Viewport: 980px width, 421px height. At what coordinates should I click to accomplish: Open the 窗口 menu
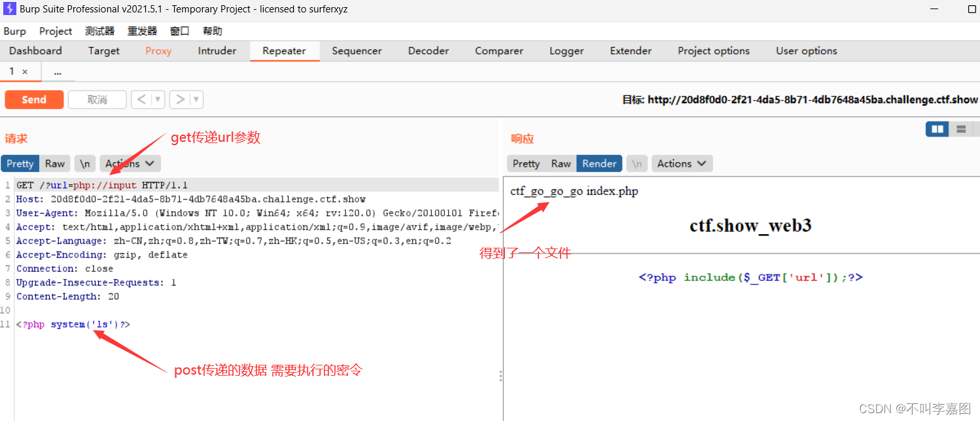(x=180, y=31)
